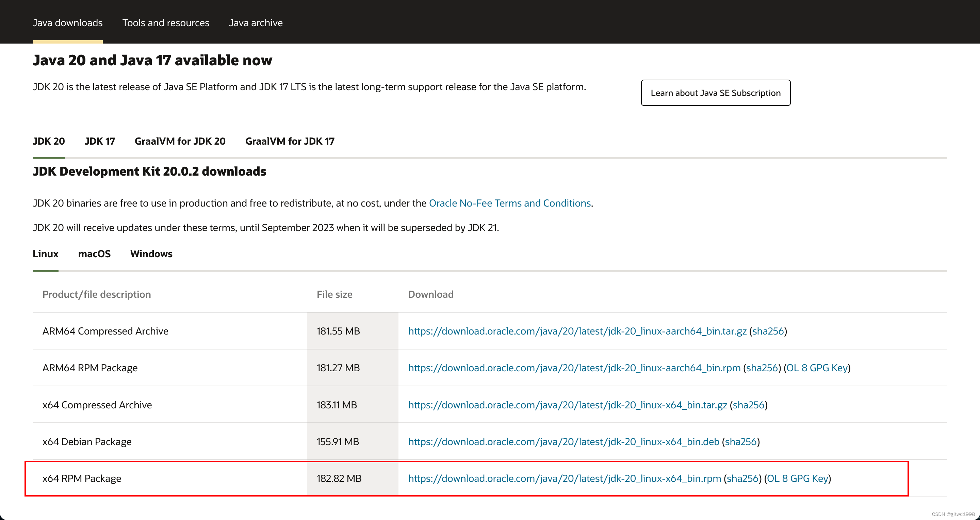
Task: Open sha256 for x64 Debian Package
Action: click(x=741, y=442)
